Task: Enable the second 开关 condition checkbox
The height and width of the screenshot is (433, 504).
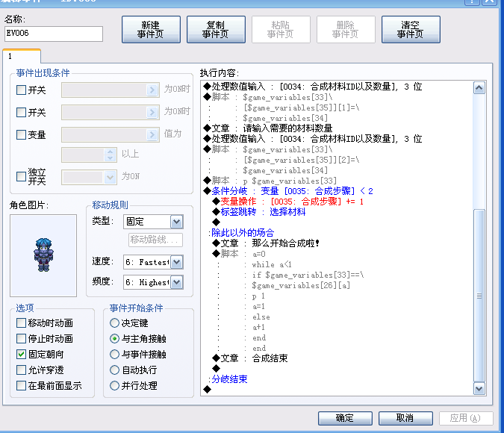Action: coord(21,112)
